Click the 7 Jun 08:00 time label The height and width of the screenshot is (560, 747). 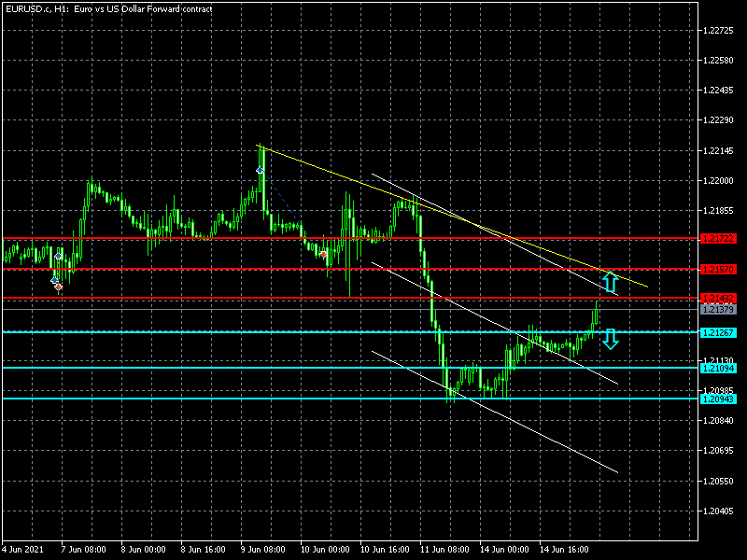tap(84, 550)
